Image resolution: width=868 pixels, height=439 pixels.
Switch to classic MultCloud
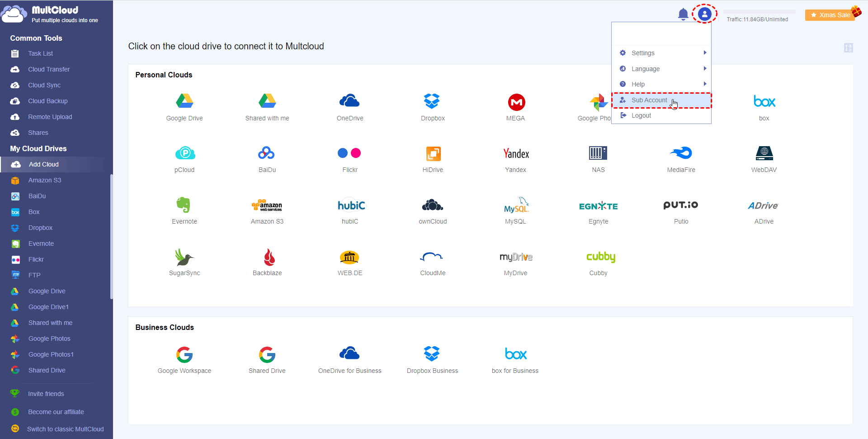[x=65, y=429]
